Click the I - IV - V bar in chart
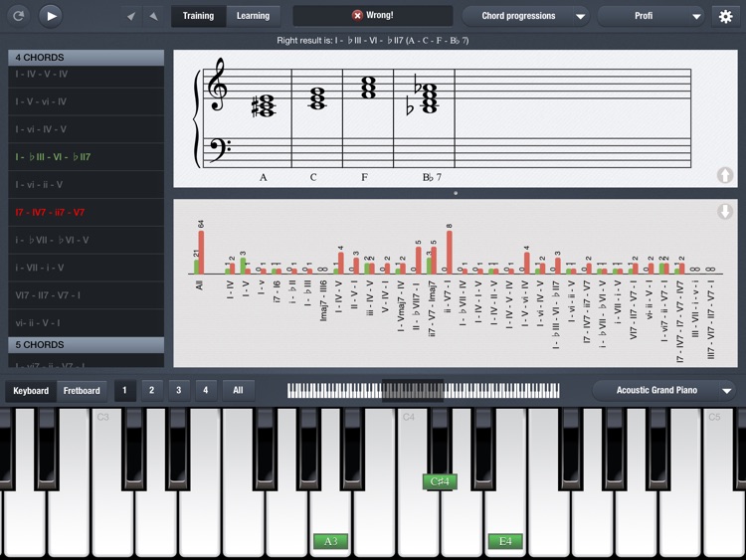Screen dimensions: 746x560 point(338,264)
